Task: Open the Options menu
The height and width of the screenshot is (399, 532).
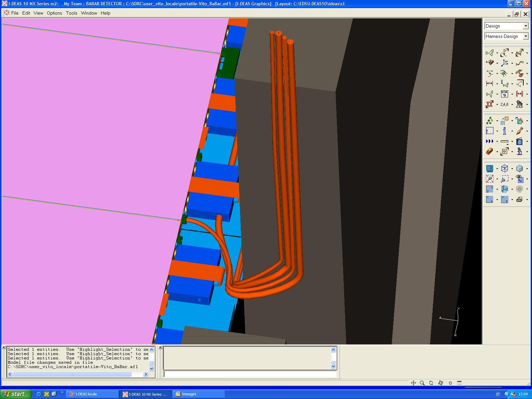Action: tap(54, 13)
